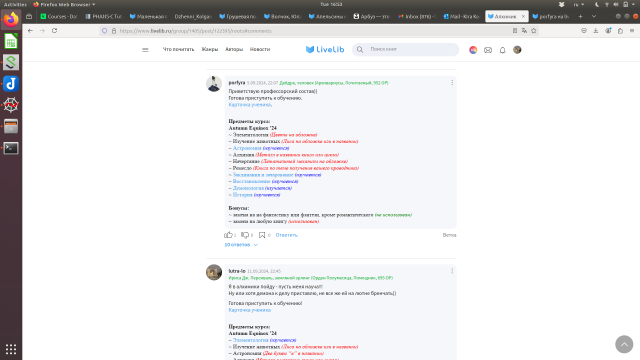Switch to the Mail - Kira tab
The width and height of the screenshot is (640, 360).
[x=462, y=16]
